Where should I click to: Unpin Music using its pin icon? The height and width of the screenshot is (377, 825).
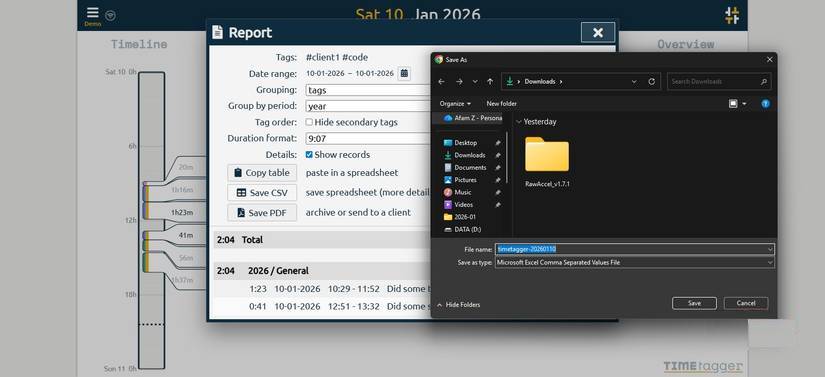pyautogui.click(x=498, y=192)
